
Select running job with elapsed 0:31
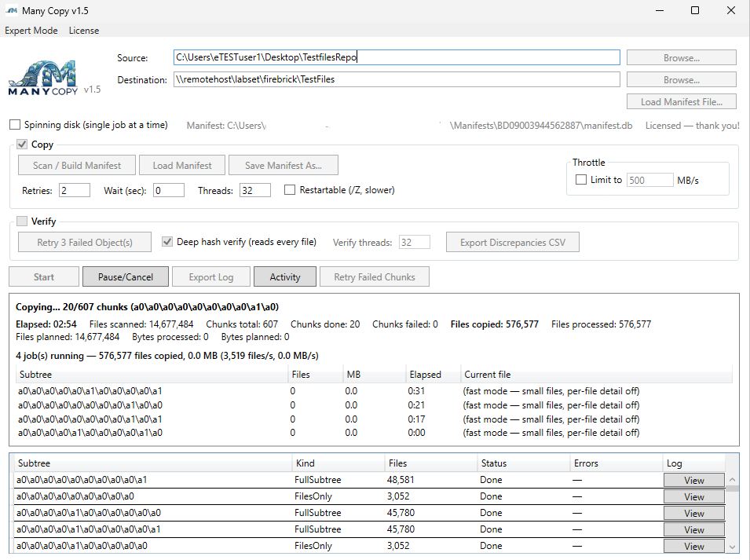click(374, 391)
